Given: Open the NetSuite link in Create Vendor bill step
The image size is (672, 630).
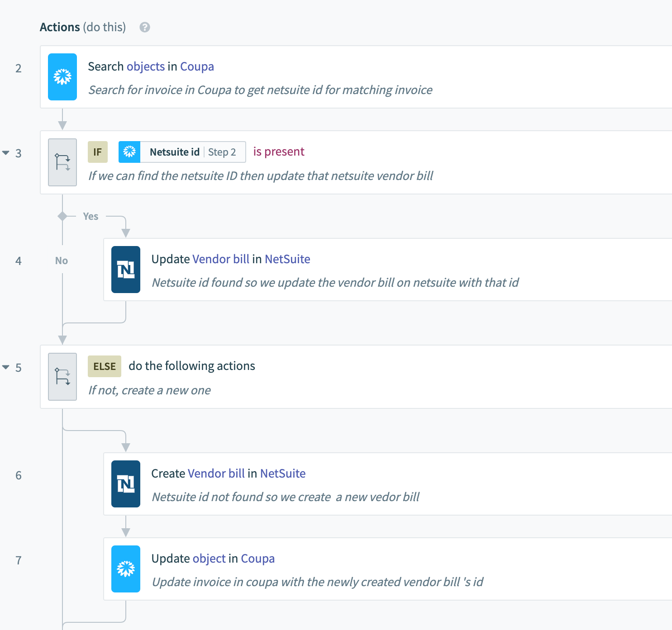Looking at the screenshot, I should coord(283,474).
